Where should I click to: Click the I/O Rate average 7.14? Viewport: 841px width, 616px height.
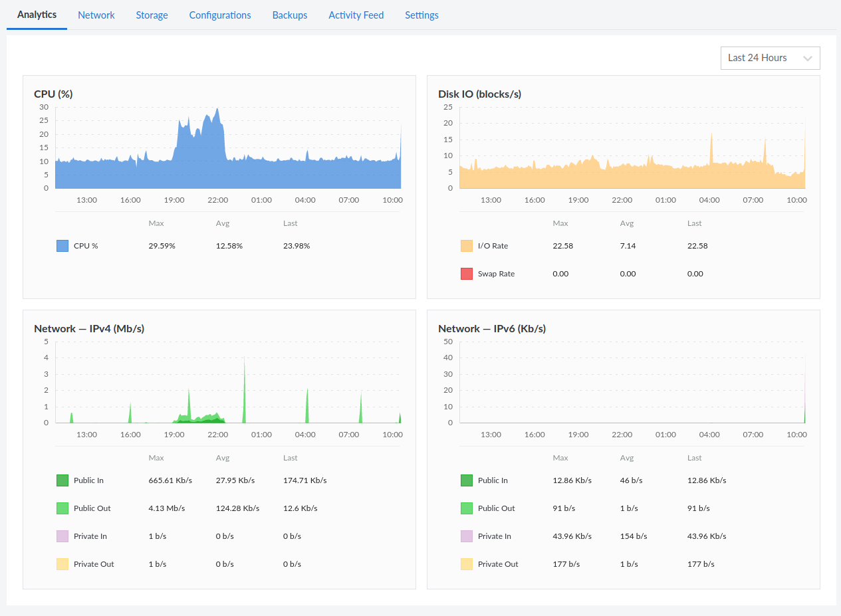tap(628, 246)
